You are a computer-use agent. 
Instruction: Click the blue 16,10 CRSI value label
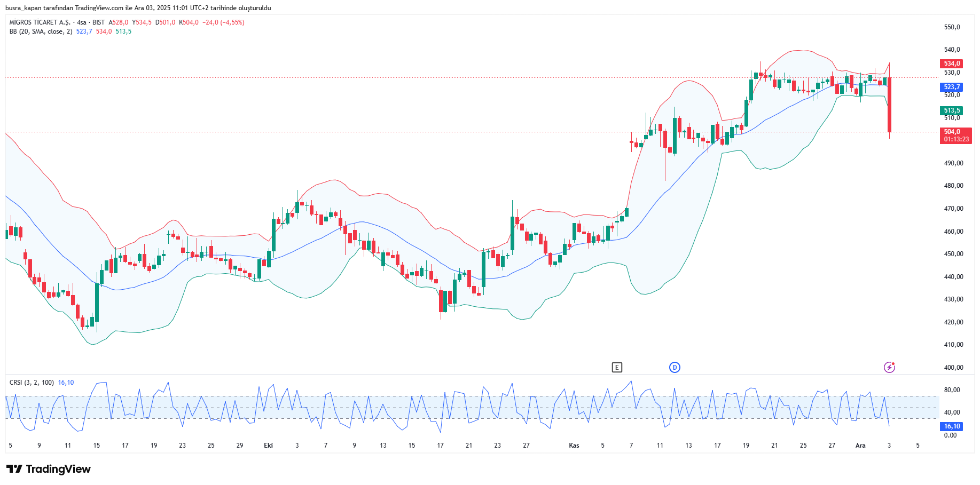point(952,426)
